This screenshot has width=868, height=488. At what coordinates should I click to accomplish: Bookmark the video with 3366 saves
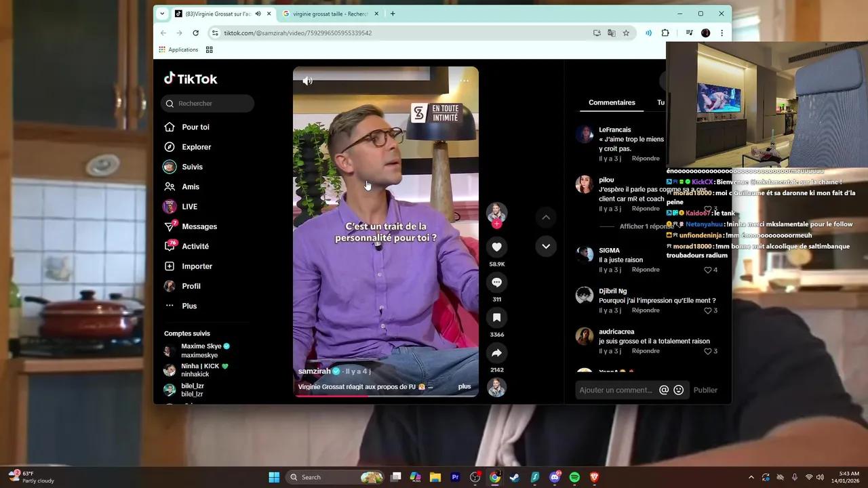[x=496, y=318]
